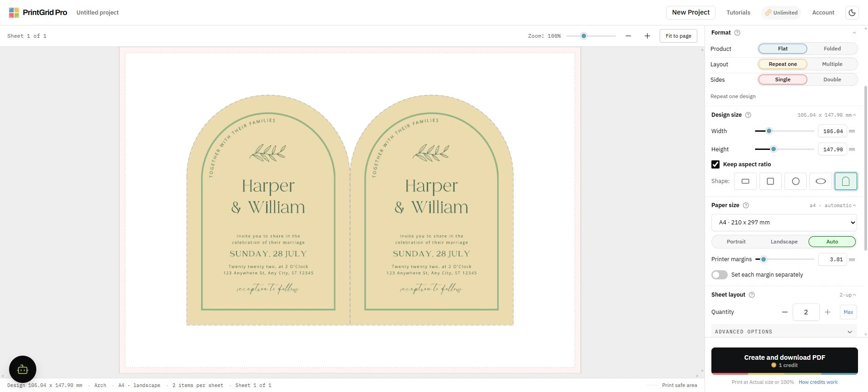
Task: Click Max quantity button
Action: pyautogui.click(x=848, y=312)
